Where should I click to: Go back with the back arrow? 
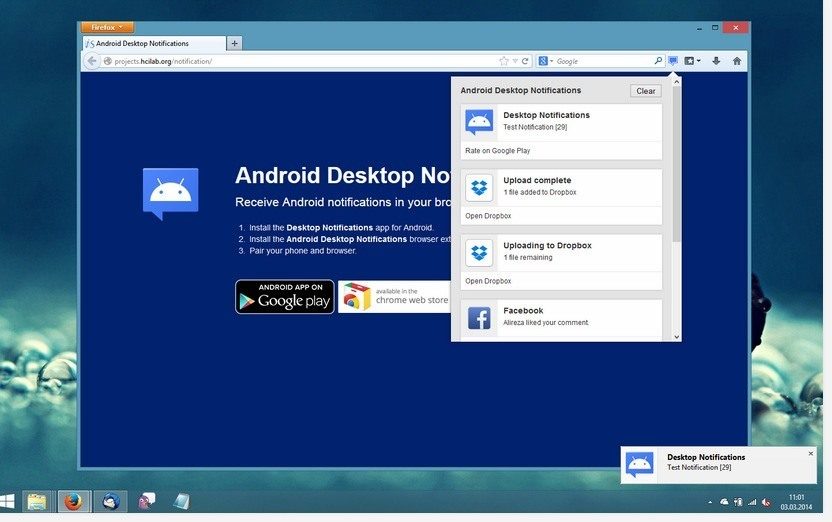(x=92, y=61)
